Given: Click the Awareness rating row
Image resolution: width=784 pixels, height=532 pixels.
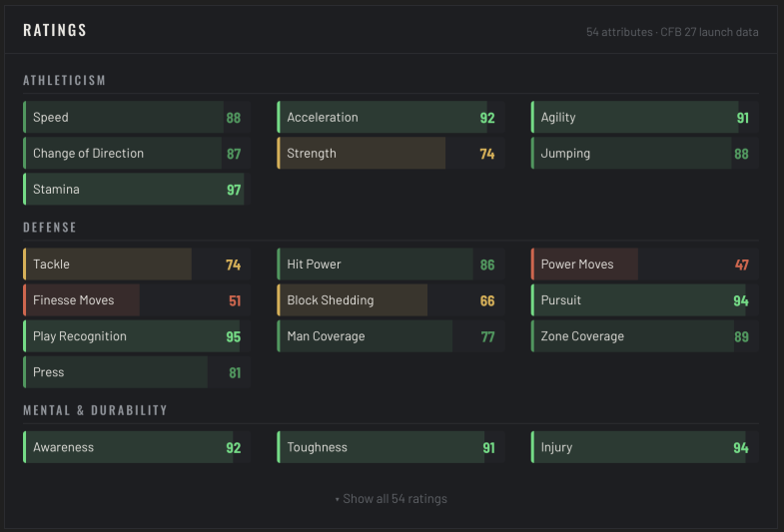Looking at the screenshot, I should click(137, 447).
